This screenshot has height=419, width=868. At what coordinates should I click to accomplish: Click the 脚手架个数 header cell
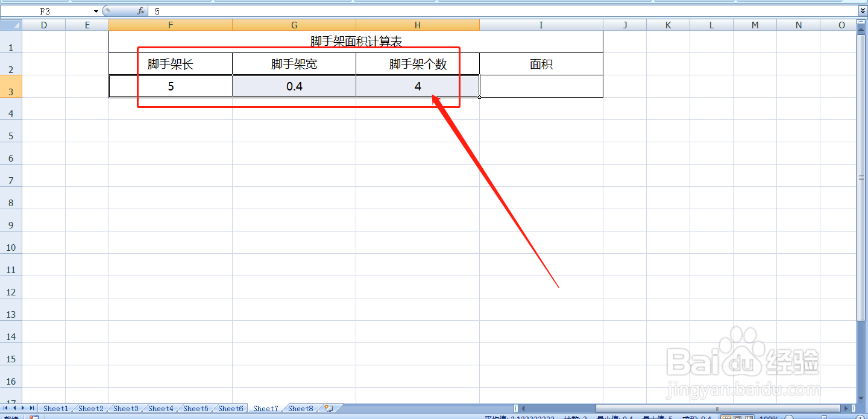point(418,64)
